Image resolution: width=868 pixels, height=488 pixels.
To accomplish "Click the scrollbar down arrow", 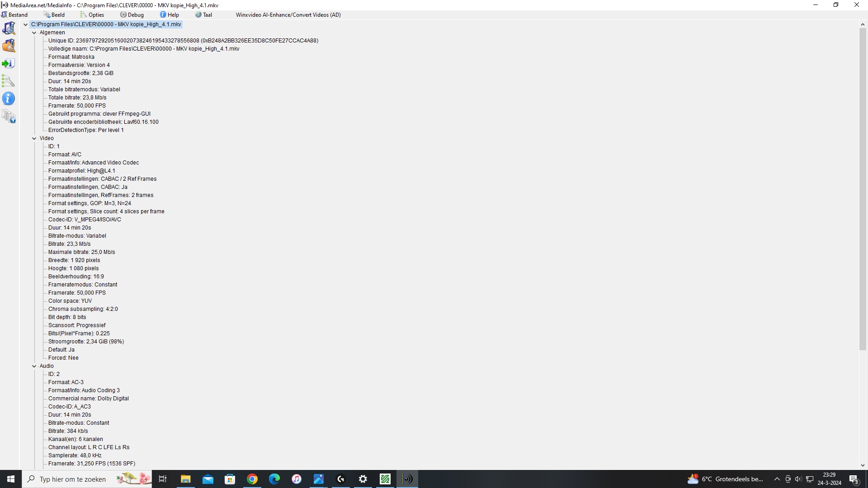I will [x=863, y=465].
